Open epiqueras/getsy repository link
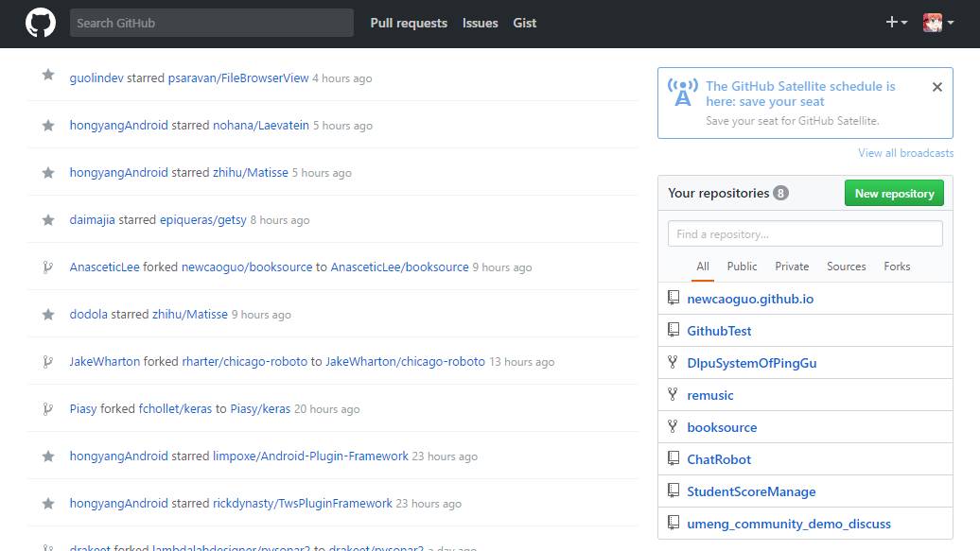The height and width of the screenshot is (551, 980). pyautogui.click(x=203, y=220)
